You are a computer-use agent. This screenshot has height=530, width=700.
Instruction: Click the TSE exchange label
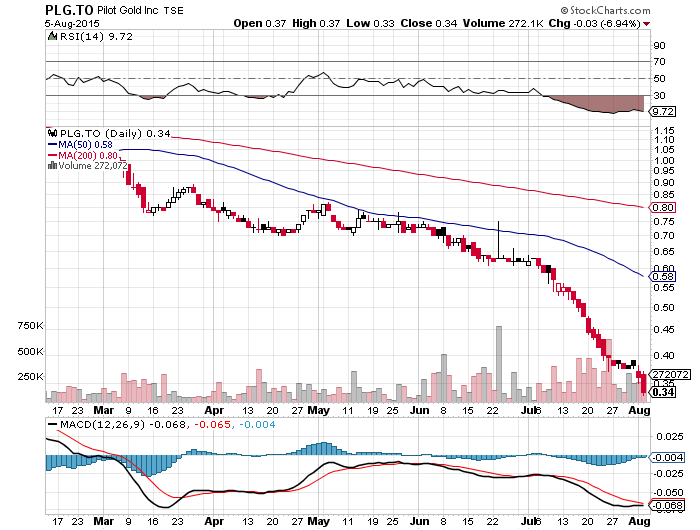(173, 11)
